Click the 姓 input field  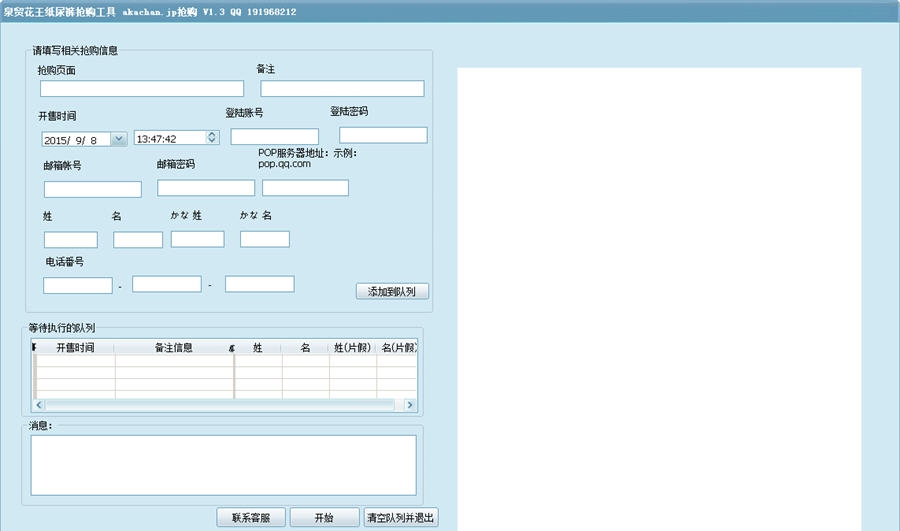71,240
